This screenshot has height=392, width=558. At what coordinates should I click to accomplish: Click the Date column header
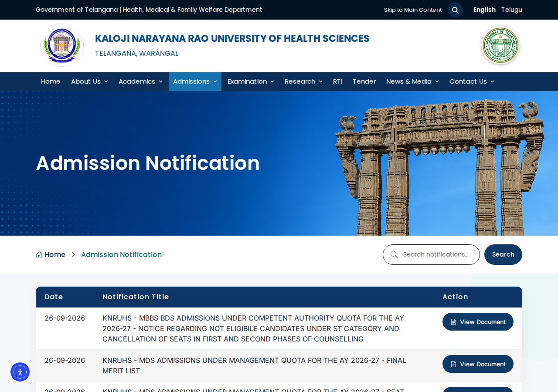(x=54, y=297)
